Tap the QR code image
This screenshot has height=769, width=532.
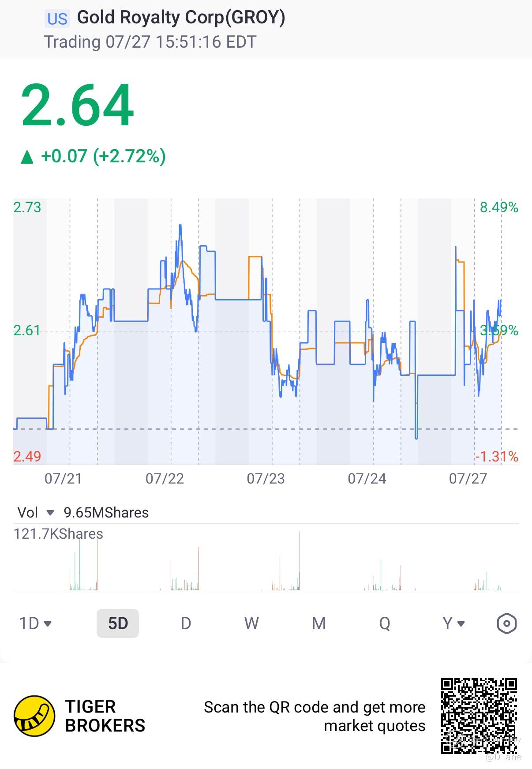(479, 716)
